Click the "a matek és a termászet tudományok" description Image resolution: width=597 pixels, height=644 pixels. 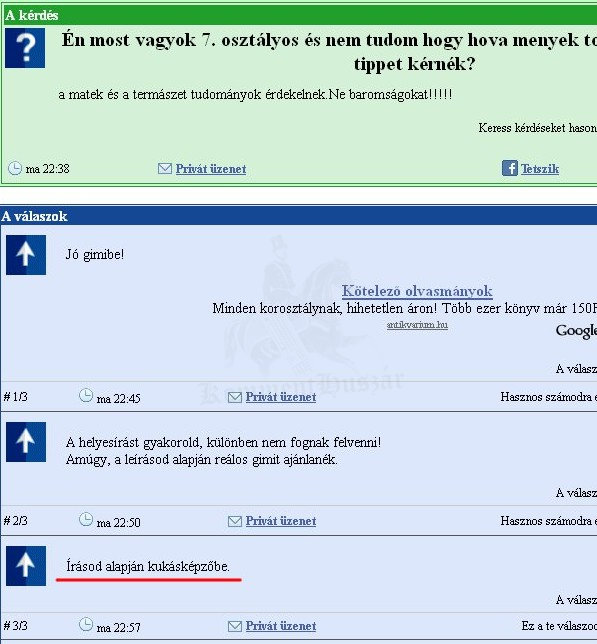(255, 94)
